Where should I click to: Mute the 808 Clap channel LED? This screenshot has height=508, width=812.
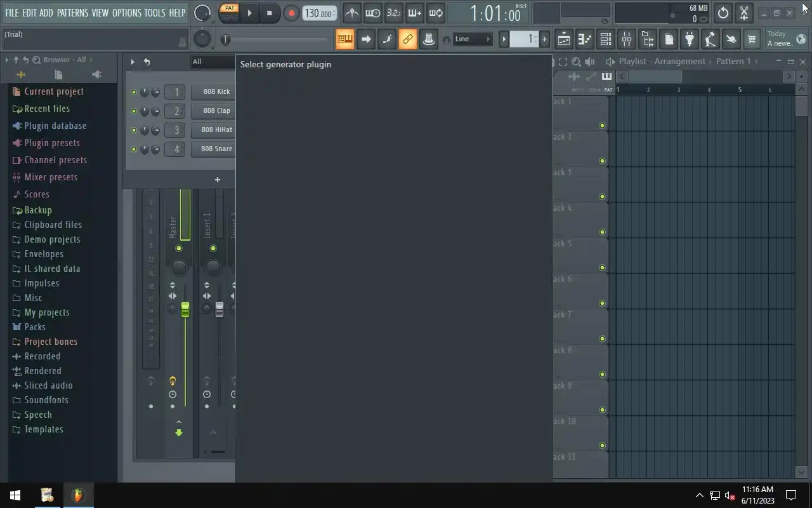click(x=134, y=111)
